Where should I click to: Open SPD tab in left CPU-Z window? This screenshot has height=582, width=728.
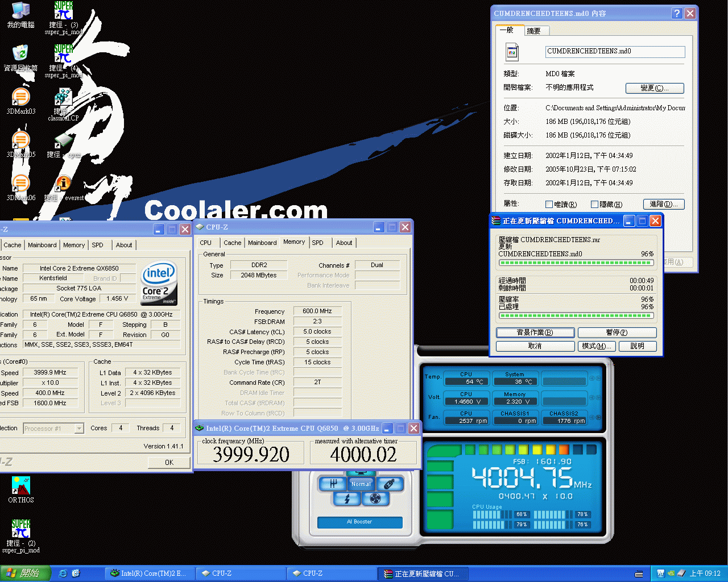point(98,245)
